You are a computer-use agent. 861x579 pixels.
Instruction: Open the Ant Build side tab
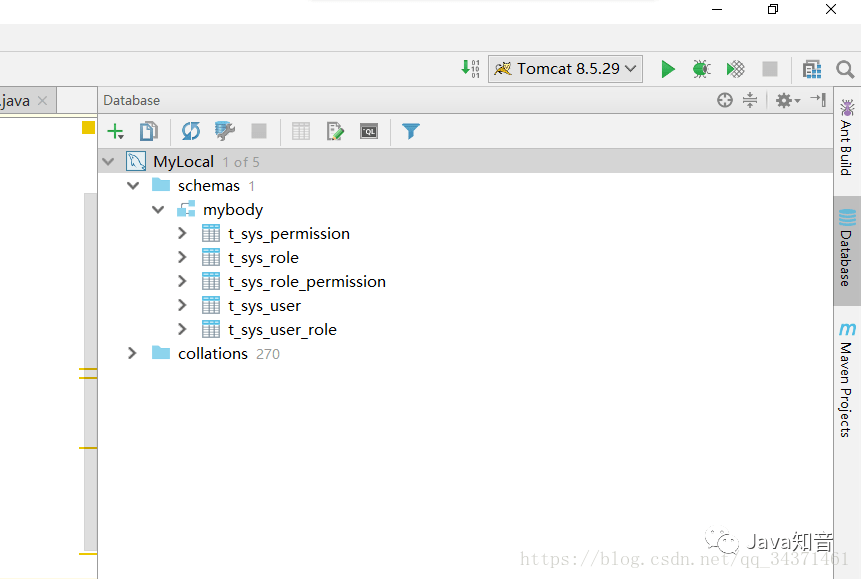pos(847,137)
